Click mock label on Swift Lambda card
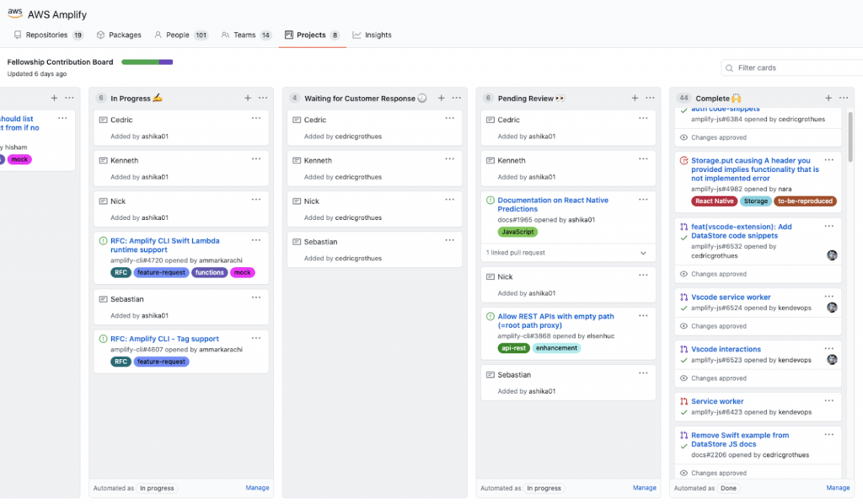The height and width of the screenshot is (504, 863). 242,272
